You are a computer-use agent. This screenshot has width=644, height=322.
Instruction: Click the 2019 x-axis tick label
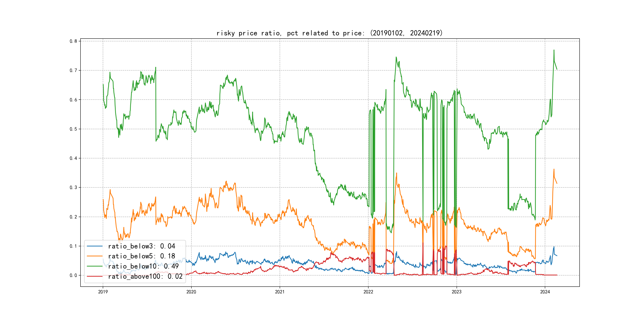click(x=103, y=292)
